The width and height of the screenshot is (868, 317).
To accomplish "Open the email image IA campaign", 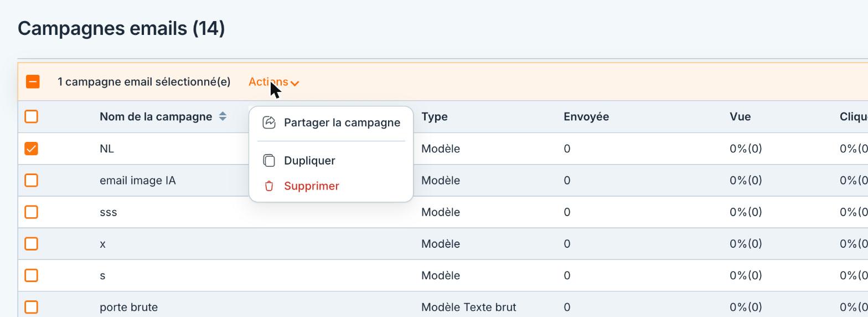I will click(x=138, y=180).
